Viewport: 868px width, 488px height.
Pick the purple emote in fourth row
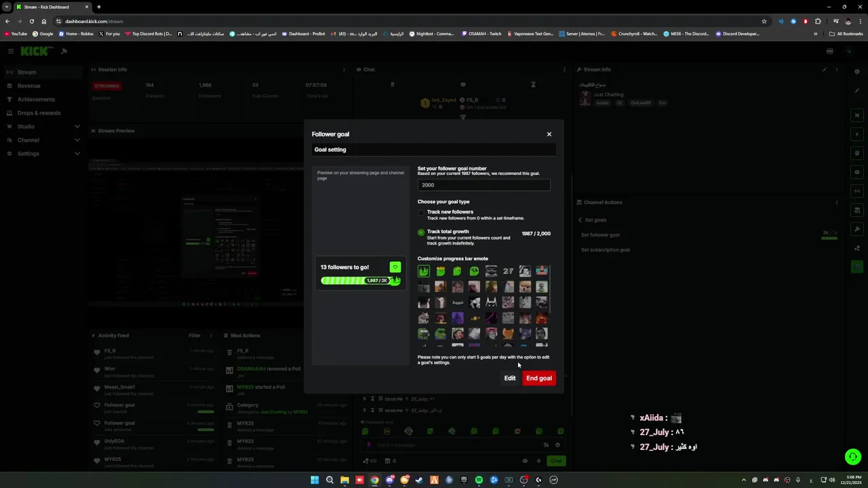[x=458, y=318]
